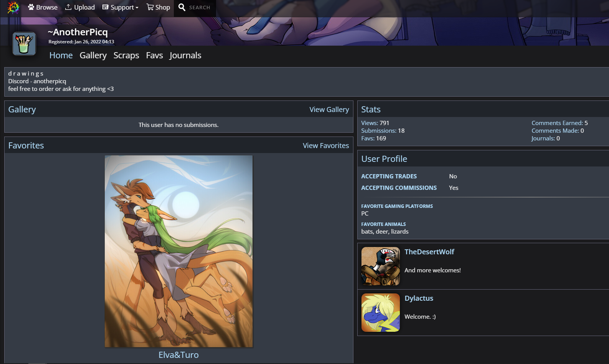The height and width of the screenshot is (364, 609).
Task: Switch to the Home tab
Action: tap(61, 55)
